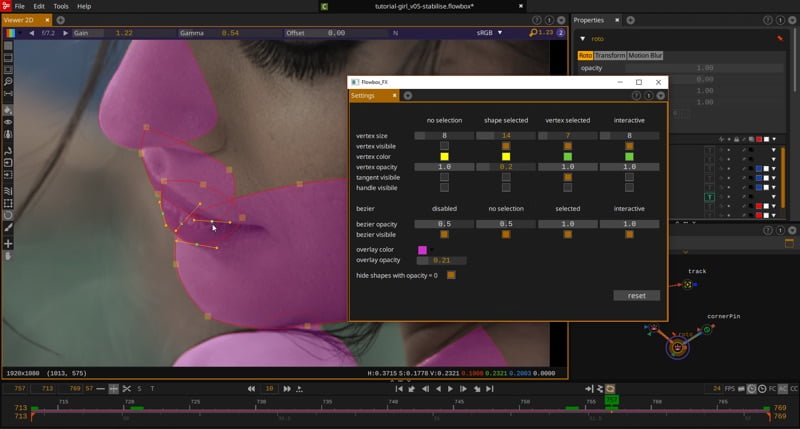Add a new tab next to Viewer 2D

pyautogui.click(x=60, y=19)
